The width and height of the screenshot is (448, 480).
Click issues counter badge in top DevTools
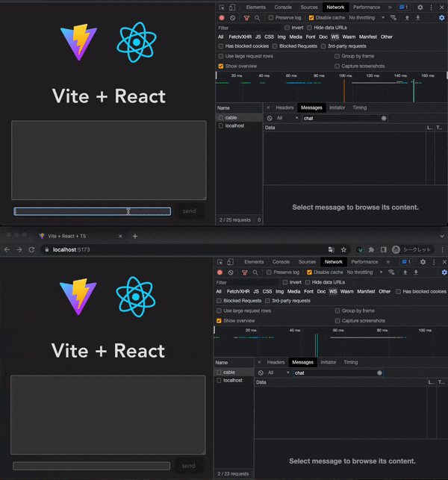pos(404,7)
